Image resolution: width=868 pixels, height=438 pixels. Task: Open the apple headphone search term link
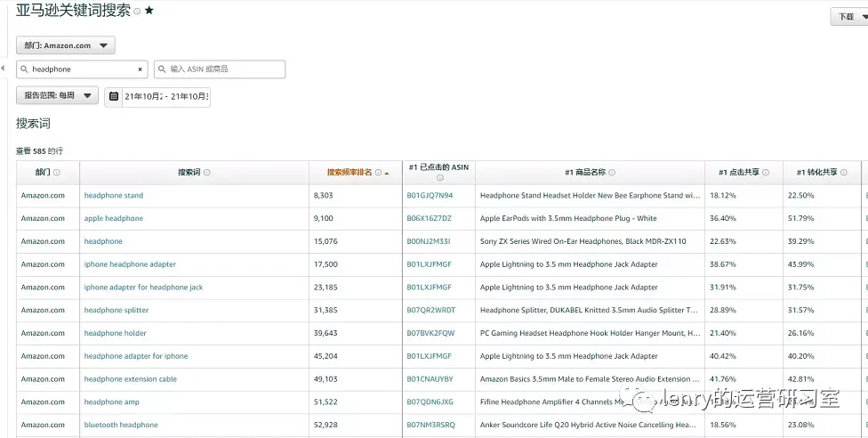coord(114,218)
